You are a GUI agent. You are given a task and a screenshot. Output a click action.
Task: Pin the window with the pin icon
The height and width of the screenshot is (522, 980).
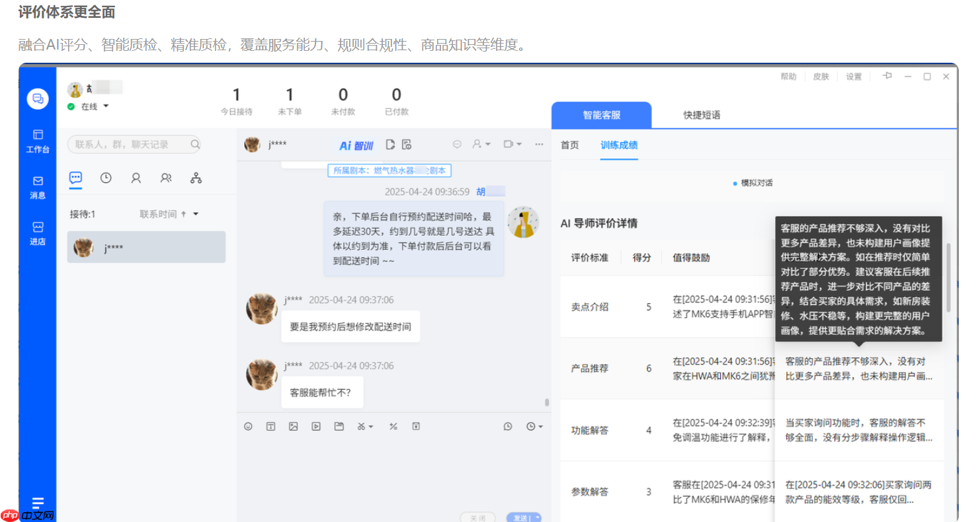point(887,76)
